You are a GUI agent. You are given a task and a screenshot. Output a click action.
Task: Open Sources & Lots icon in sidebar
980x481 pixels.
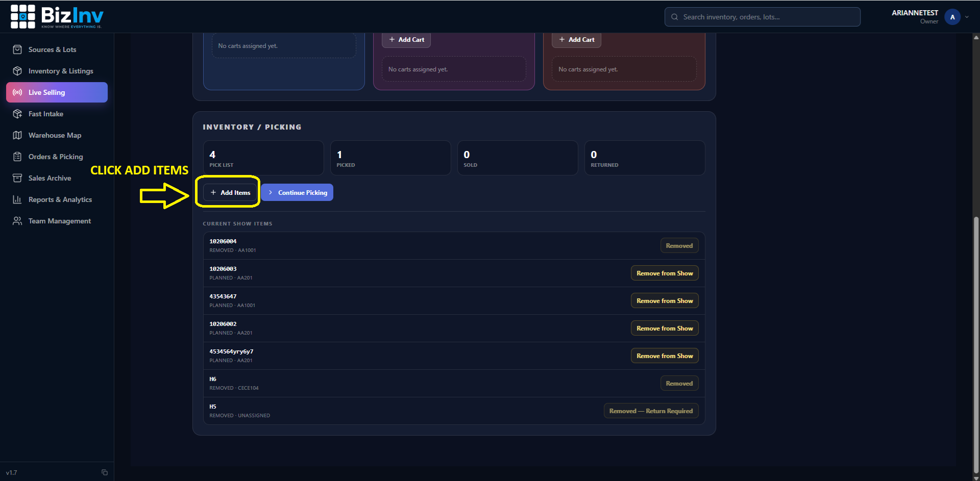pyautogui.click(x=17, y=49)
